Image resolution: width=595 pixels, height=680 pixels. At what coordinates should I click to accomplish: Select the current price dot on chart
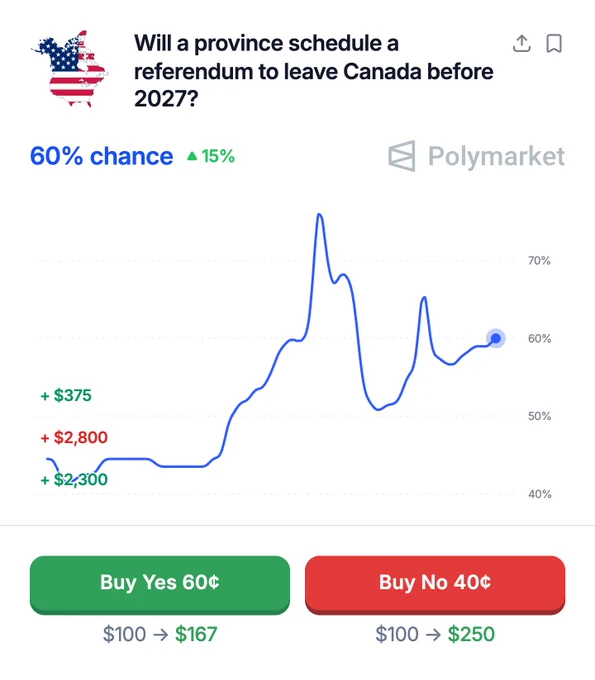496,338
